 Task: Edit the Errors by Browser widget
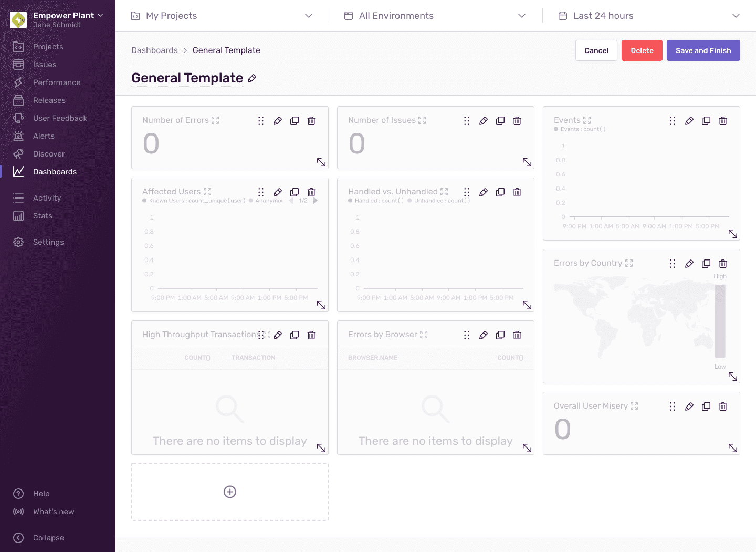(x=484, y=335)
